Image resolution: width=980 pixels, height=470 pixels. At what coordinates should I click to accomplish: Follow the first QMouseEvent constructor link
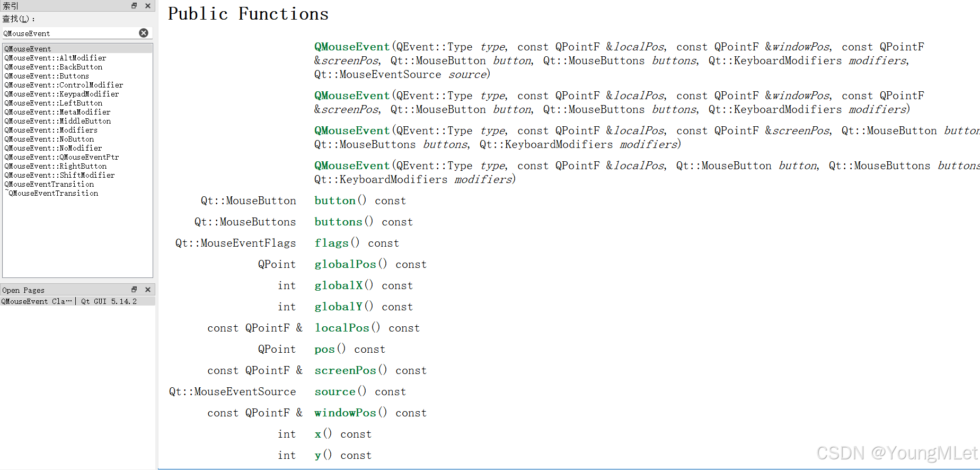(x=352, y=47)
